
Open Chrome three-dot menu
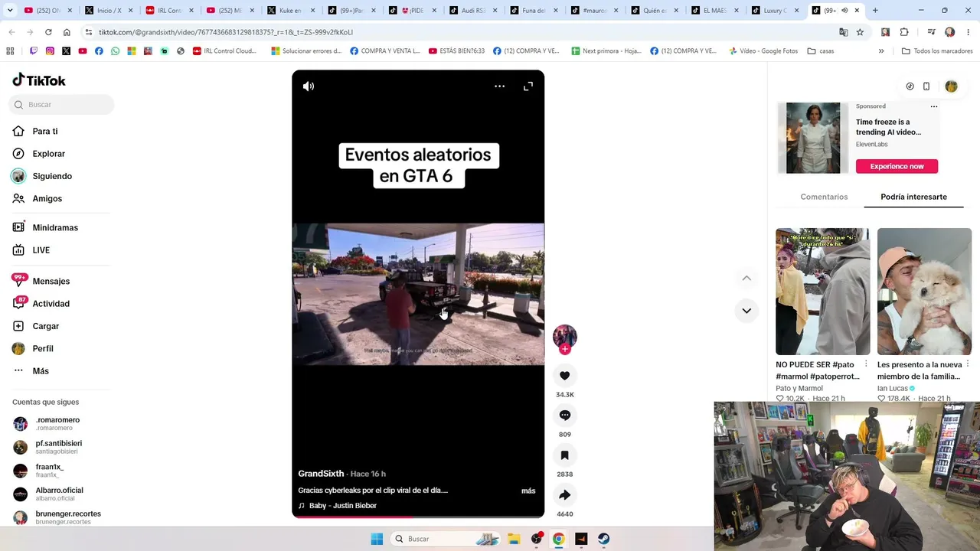pos(968,32)
